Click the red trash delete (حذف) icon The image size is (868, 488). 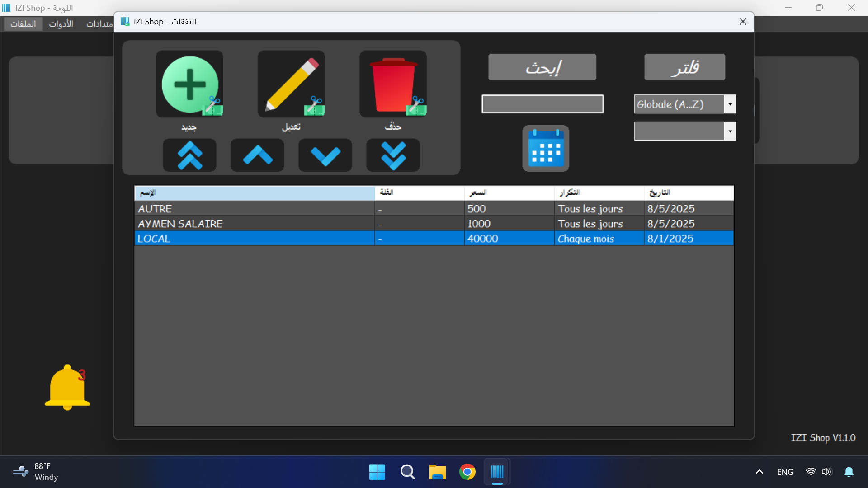(392, 84)
